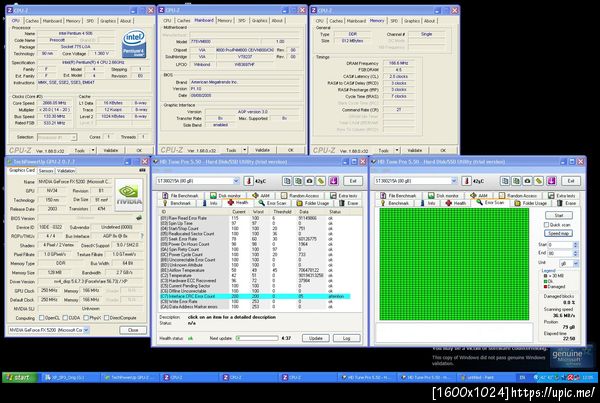The height and width of the screenshot is (403, 600).
Task: Open Tools dropdown arrow in CPU-Z CPU window
Action: tap(93, 150)
